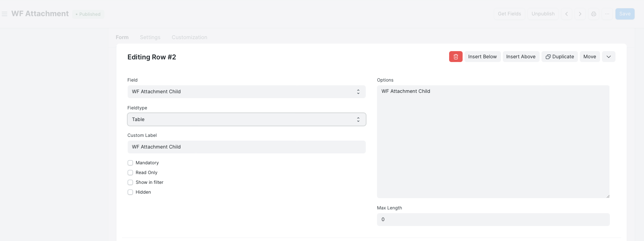Screen dimensions: 644x241
Task: Click the Editing Row #2 heading
Action: coord(152,57)
